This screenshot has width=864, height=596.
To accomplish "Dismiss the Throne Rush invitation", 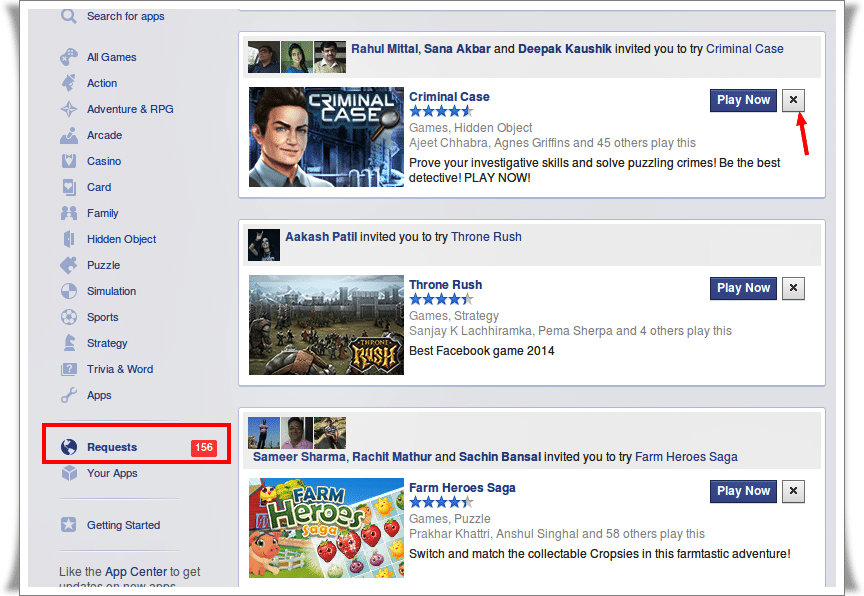I will pos(793,288).
